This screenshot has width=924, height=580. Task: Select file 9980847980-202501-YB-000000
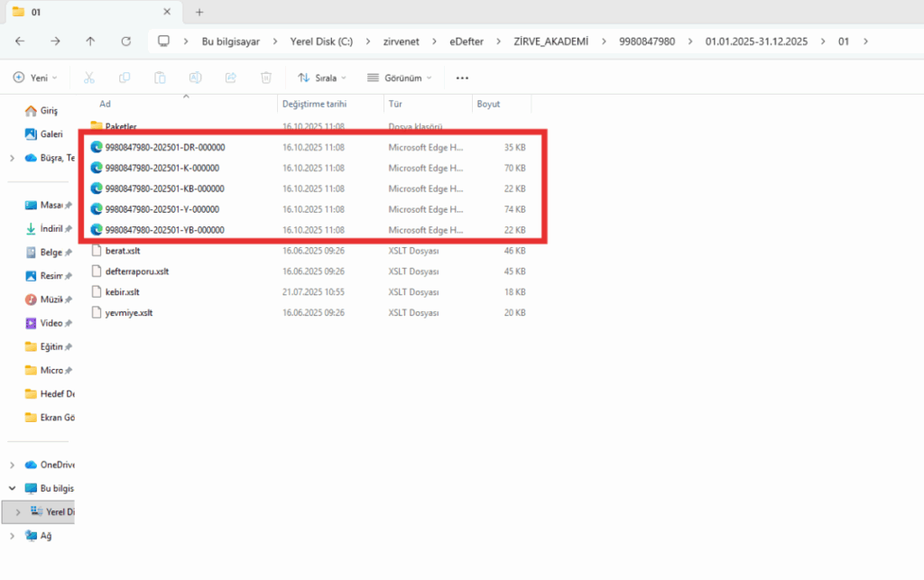[x=164, y=230]
